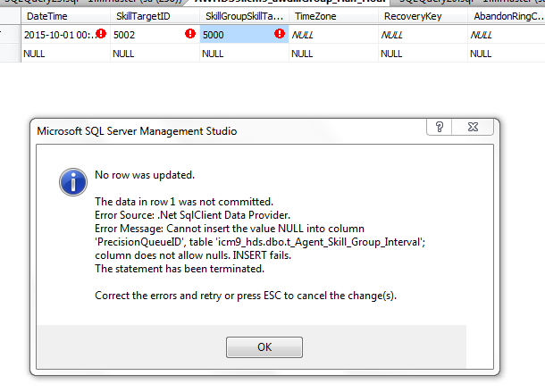Select the AbandonRingC column header
The height and width of the screenshot is (392, 545).
click(506, 17)
